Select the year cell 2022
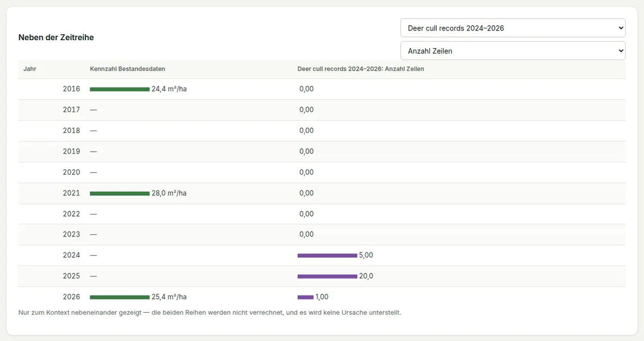 (x=71, y=214)
